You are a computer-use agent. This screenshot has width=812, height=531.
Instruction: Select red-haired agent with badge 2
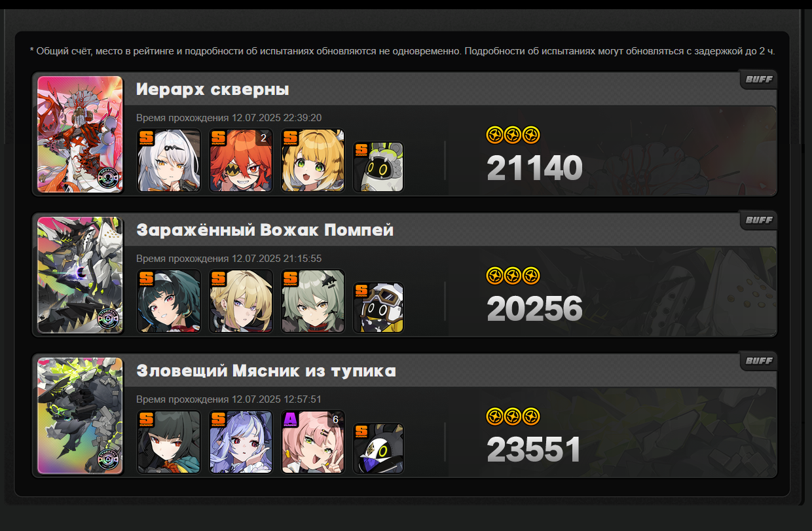point(241,160)
